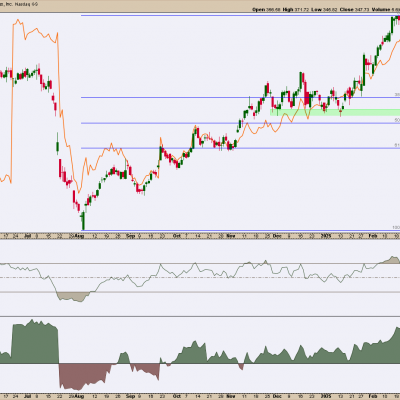Click the tall green August low candlestick
The width and height of the screenshot is (400, 400).
[x=83, y=221]
